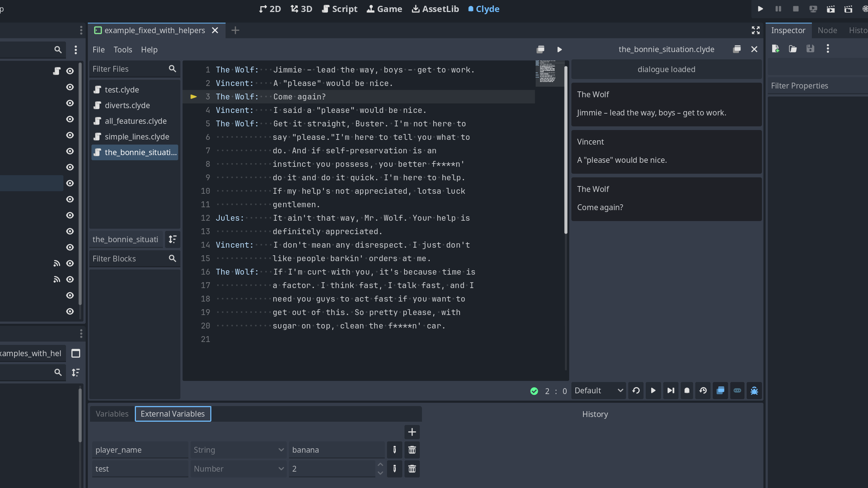Image resolution: width=868 pixels, height=488 pixels.
Task: Select the External Variables tab
Action: coord(173,414)
